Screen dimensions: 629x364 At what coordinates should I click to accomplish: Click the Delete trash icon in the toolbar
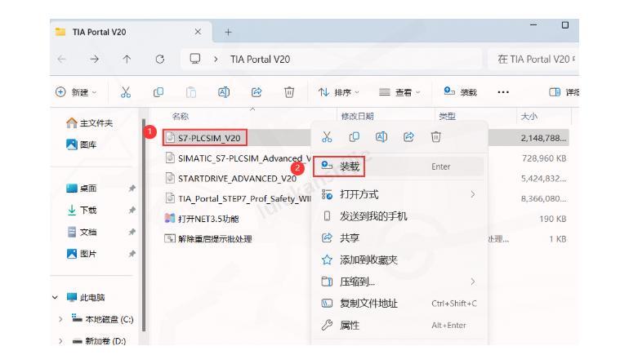pos(289,92)
